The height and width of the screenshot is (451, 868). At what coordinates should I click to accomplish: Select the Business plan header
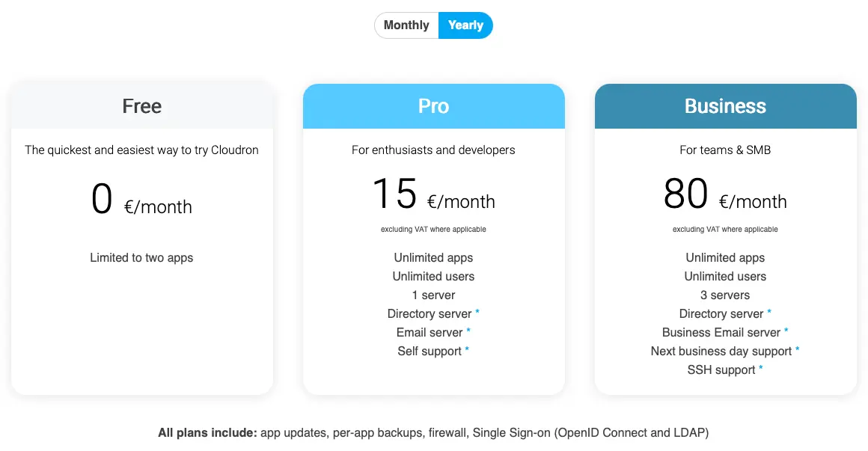pyautogui.click(x=725, y=106)
